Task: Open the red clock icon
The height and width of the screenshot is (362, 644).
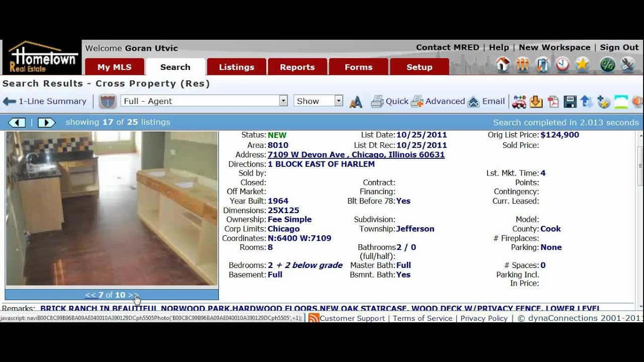Action: click(x=562, y=64)
